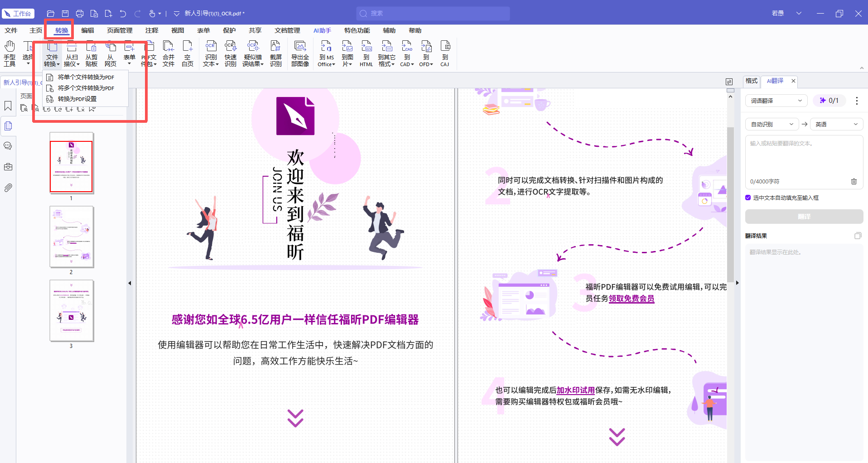Open the AI助手 ribbon tab
Viewport: 868px width, 463px height.
coord(322,30)
